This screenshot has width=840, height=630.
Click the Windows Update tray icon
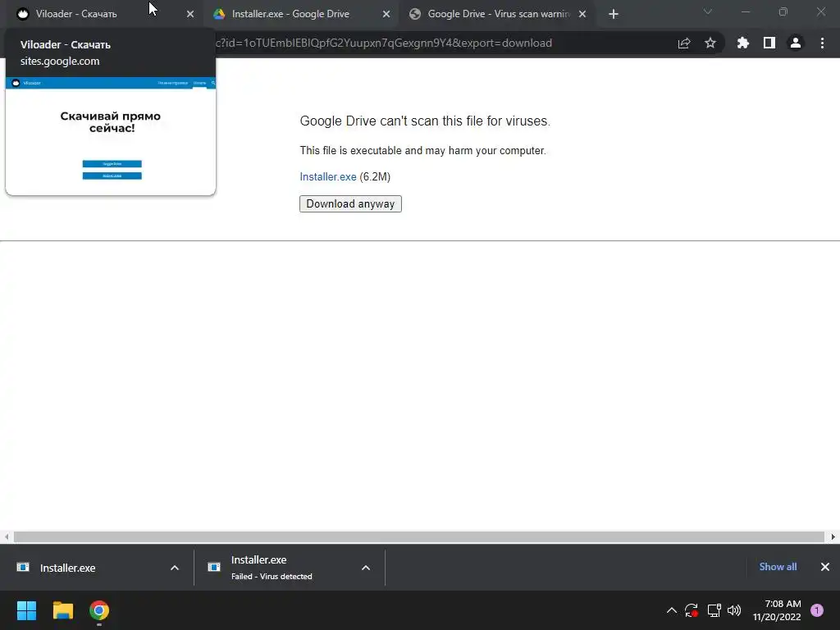pyautogui.click(x=692, y=610)
